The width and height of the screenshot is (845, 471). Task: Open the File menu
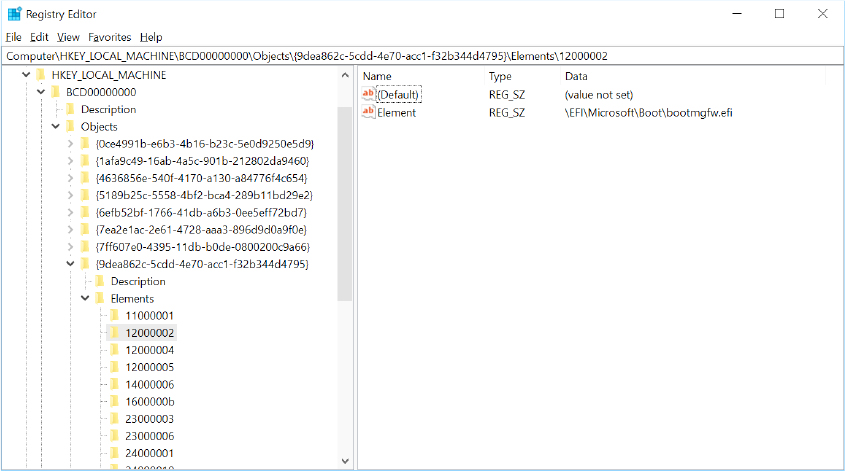13,37
